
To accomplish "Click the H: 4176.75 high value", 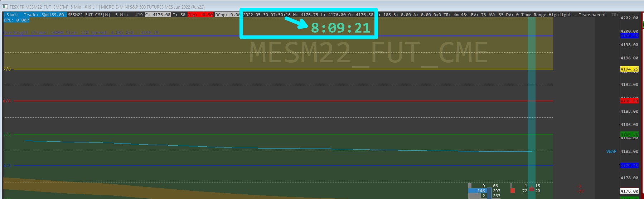I will pos(306,15).
